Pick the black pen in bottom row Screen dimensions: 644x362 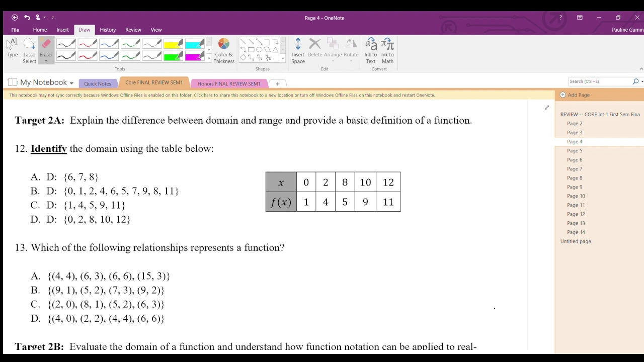(66, 56)
